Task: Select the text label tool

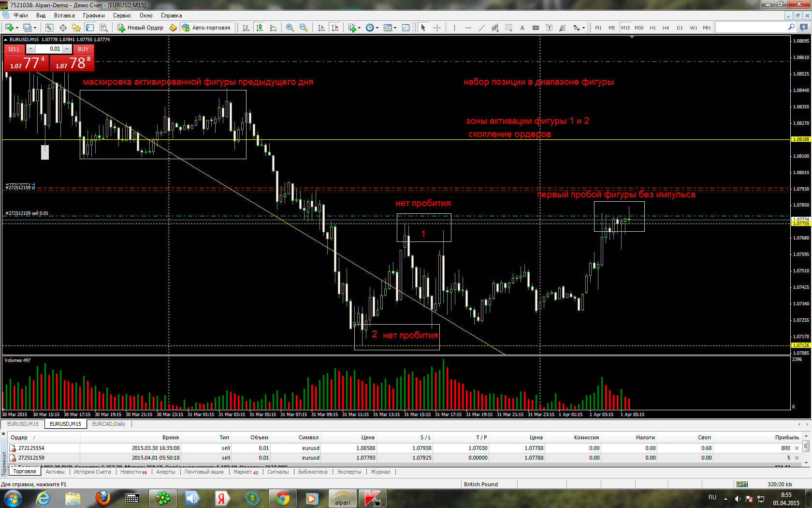Action: coord(549,28)
